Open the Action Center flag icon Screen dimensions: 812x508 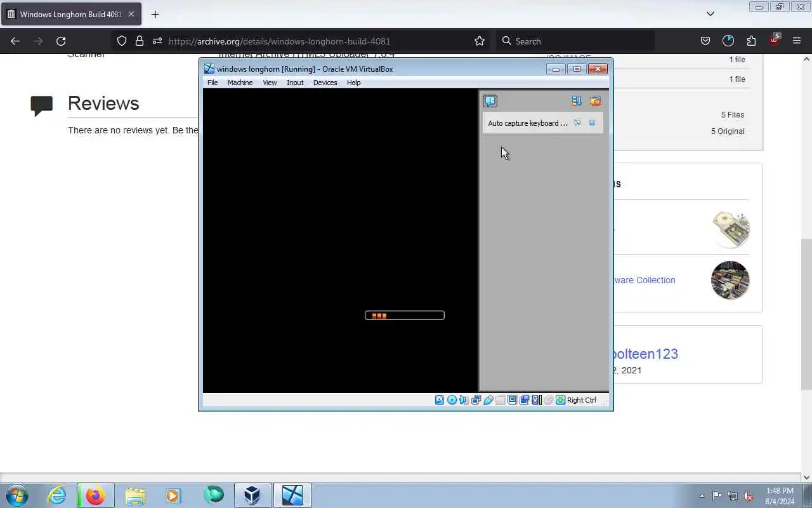click(x=717, y=496)
